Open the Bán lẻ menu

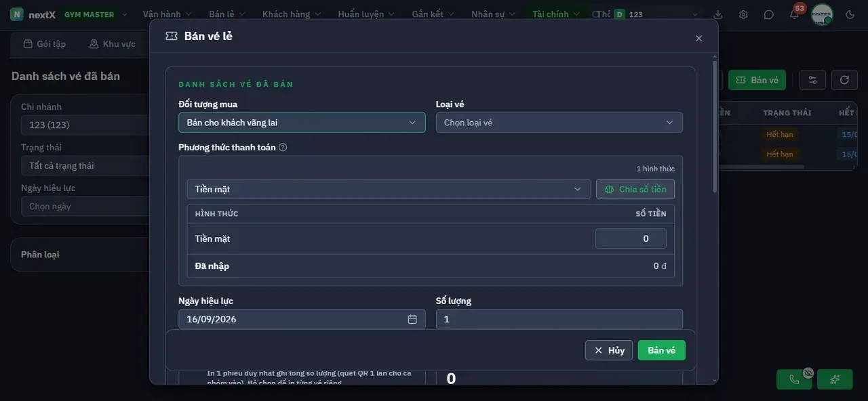click(227, 14)
